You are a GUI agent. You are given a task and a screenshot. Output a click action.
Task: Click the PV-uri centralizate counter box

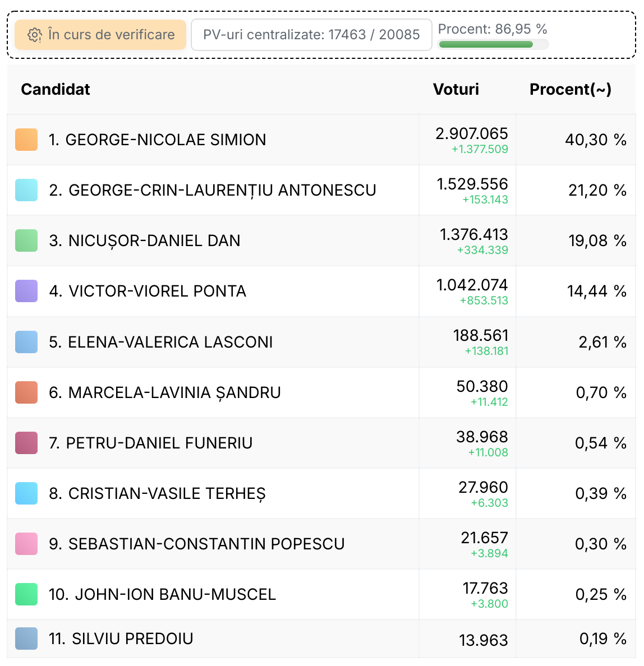[311, 35]
